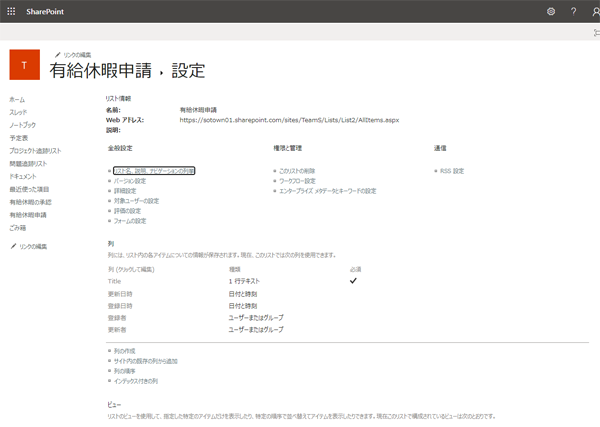Open 有給休暇申請 in left navigation
Viewport: 600px width, 427px height.
point(28,215)
